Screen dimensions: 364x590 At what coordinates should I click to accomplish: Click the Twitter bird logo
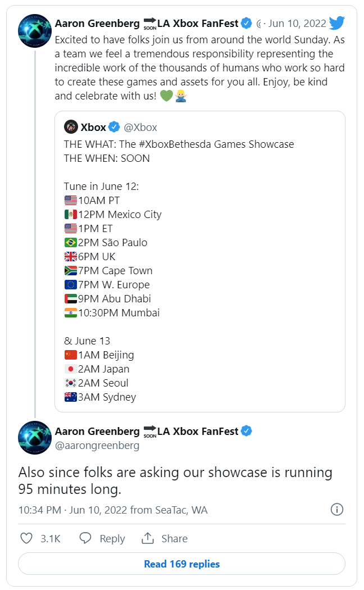tap(336, 23)
